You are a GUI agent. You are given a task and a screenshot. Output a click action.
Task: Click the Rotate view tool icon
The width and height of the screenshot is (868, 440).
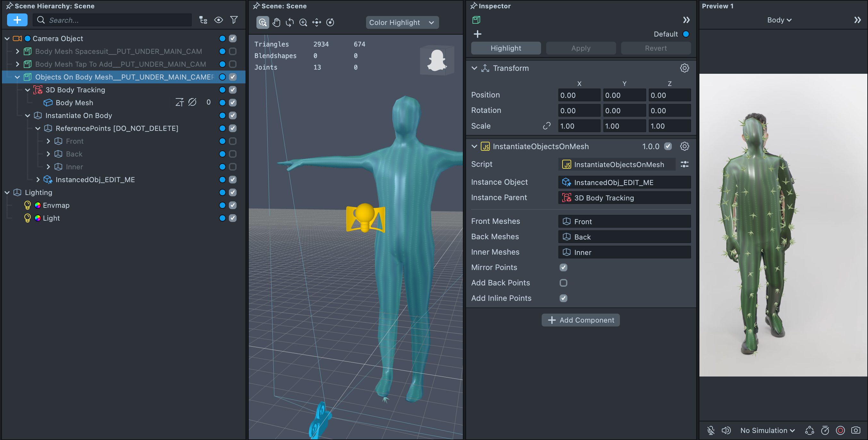(x=289, y=22)
